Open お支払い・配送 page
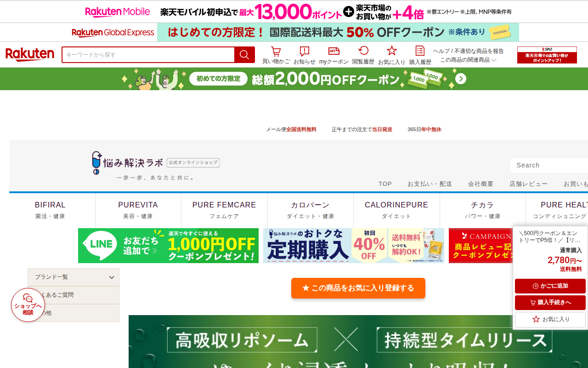The image size is (588, 368). [430, 184]
